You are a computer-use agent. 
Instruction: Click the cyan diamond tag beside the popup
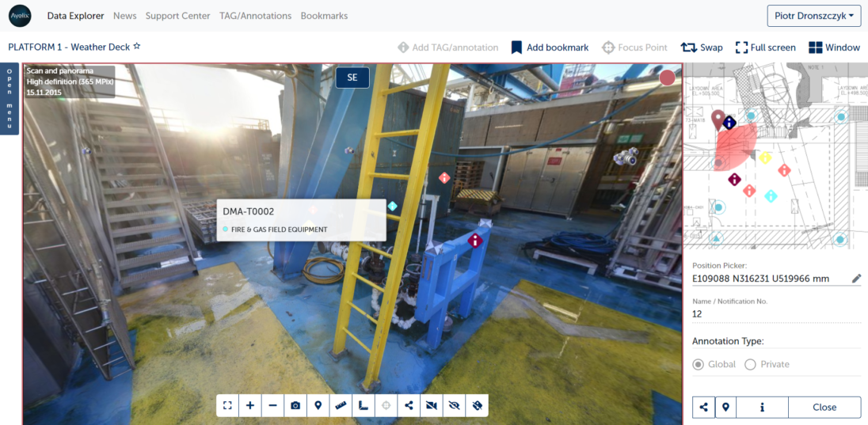tap(393, 207)
